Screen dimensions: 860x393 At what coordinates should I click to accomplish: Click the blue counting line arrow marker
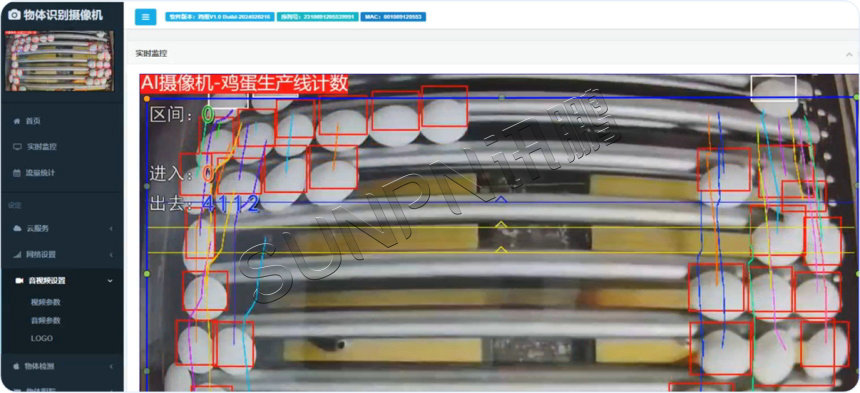[500, 200]
